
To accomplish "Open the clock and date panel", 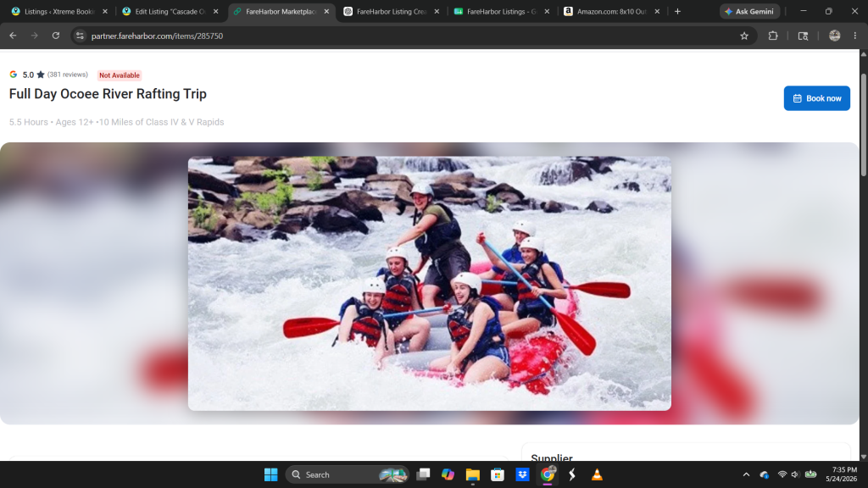I will coord(842,474).
